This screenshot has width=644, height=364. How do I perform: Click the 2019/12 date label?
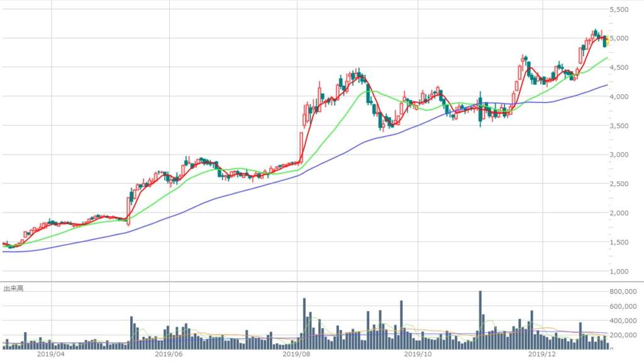pos(541,354)
